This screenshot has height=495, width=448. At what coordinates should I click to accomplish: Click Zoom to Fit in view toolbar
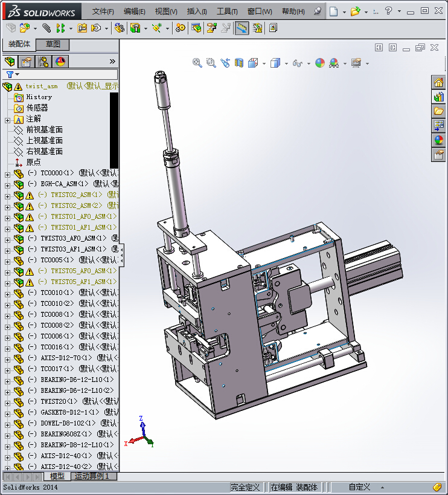click(x=197, y=63)
